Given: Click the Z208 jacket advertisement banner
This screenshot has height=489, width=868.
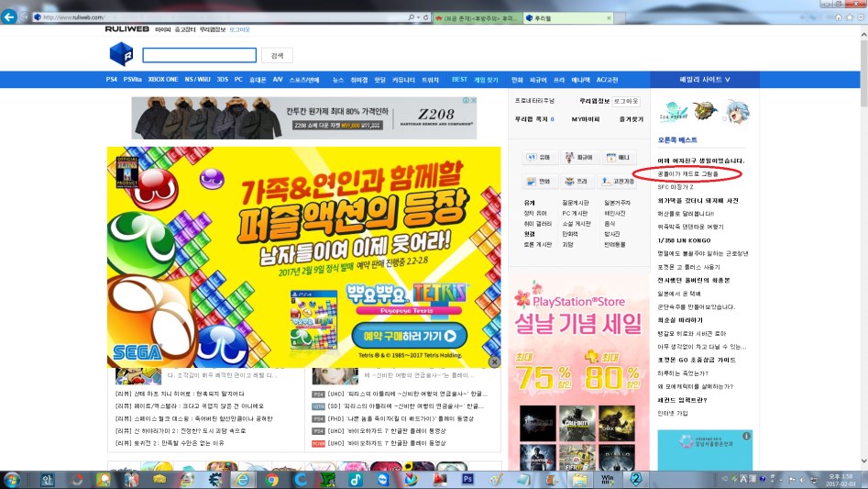Looking at the screenshot, I should tap(304, 118).
